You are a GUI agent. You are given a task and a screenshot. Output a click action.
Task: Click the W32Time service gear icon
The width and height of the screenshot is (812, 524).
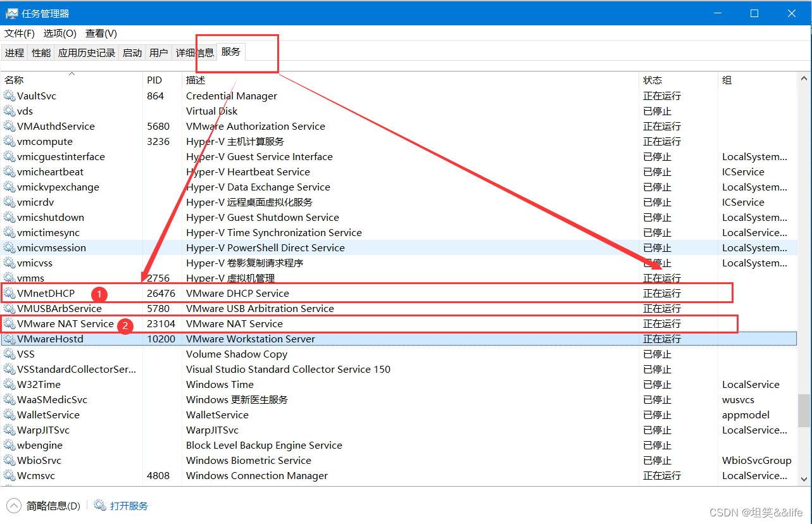click(9, 385)
